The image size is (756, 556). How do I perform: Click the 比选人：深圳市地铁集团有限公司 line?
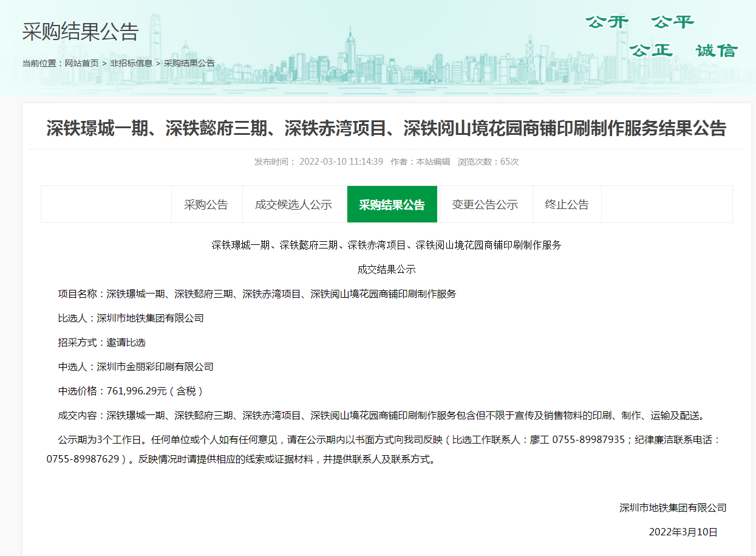tap(131, 318)
